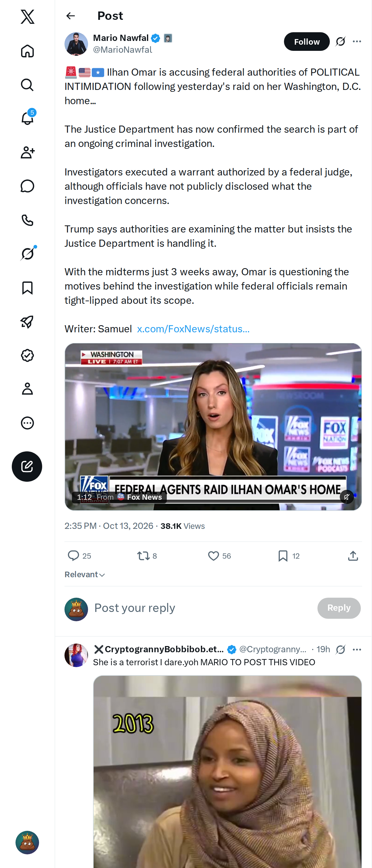Play the Fox News video thumbnail
This screenshot has width=372, height=868.
click(x=213, y=427)
